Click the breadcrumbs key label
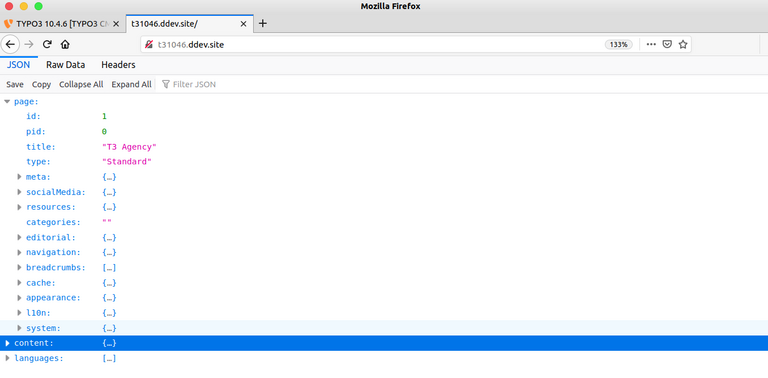The width and height of the screenshot is (768, 378). click(x=55, y=268)
